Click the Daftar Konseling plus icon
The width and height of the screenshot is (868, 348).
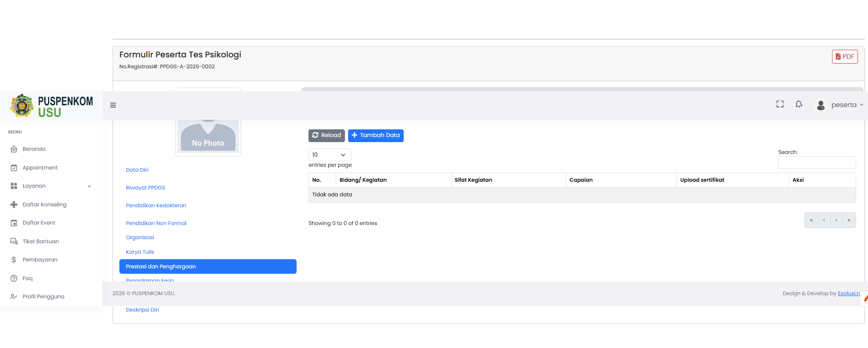point(14,205)
